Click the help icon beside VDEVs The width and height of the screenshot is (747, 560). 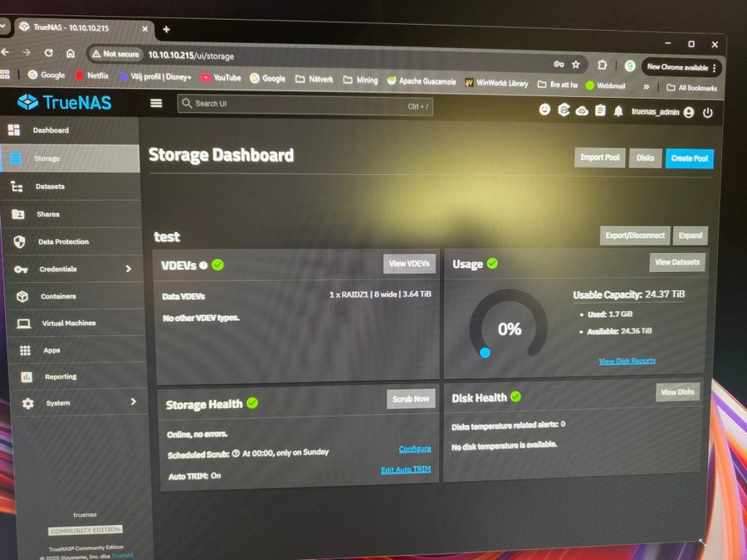point(203,265)
